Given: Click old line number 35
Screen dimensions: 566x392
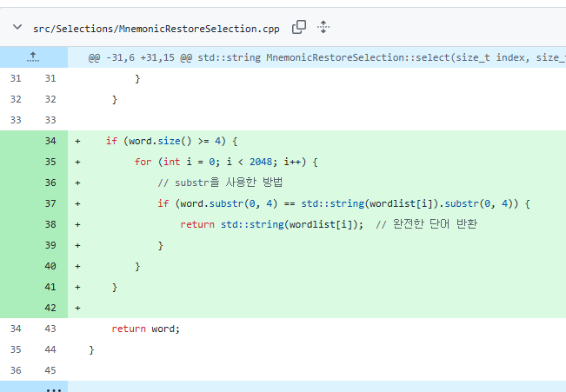Looking at the screenshot, I should point(16,349).
